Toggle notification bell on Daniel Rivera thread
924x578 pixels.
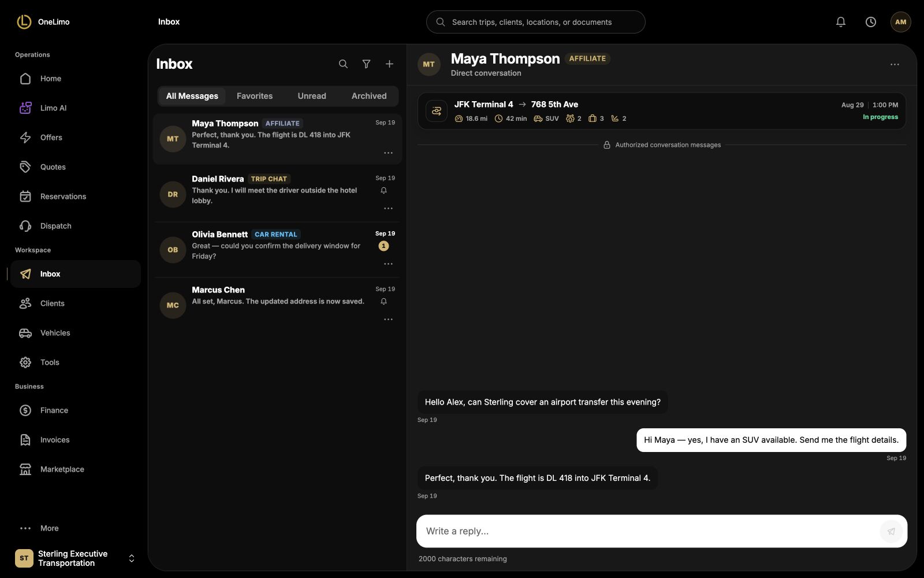383,191
